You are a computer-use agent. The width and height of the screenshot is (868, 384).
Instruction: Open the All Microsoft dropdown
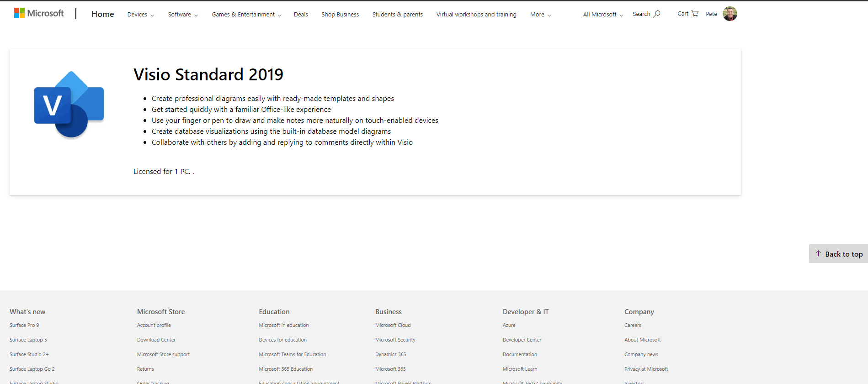(603, 15)
